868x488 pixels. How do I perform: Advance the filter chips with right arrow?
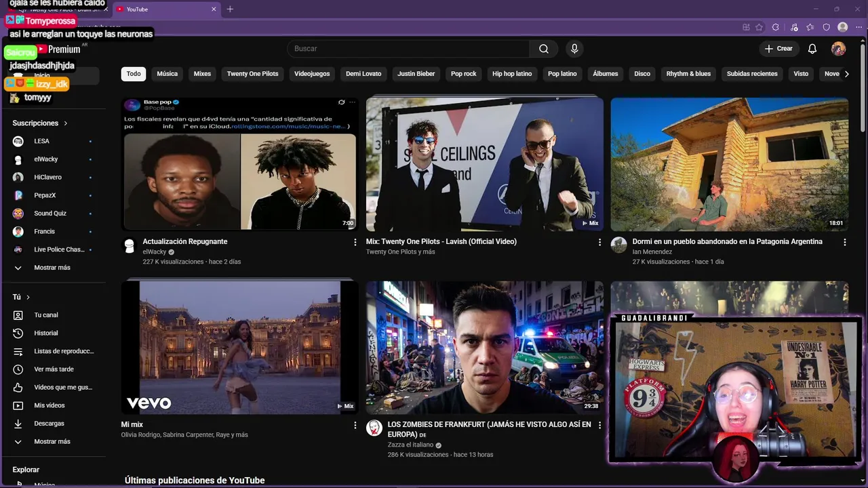[x=846, y=74]
